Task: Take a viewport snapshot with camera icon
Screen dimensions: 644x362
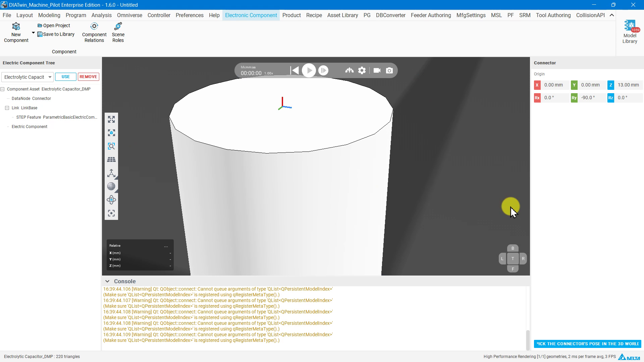Action: tap(389, 70)
